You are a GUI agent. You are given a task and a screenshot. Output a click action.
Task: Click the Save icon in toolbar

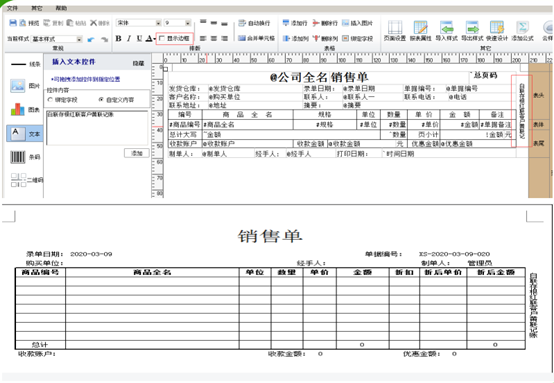point(13,23)
